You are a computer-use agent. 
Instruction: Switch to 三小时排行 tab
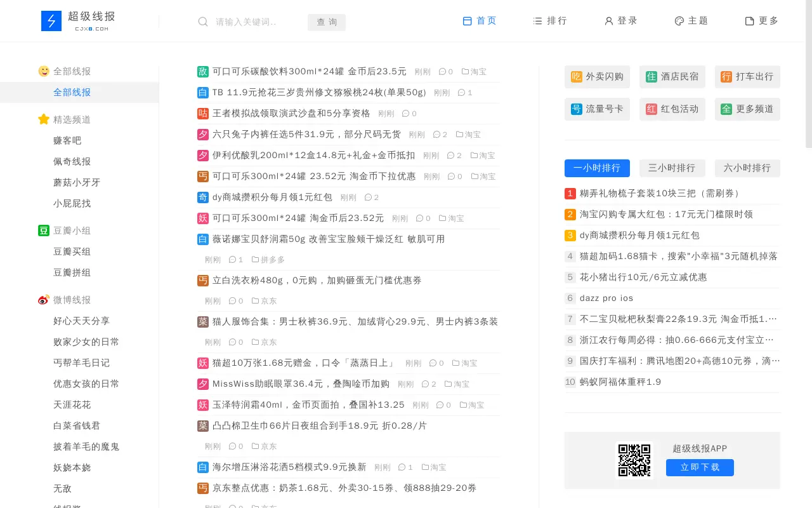coord(672,168)
